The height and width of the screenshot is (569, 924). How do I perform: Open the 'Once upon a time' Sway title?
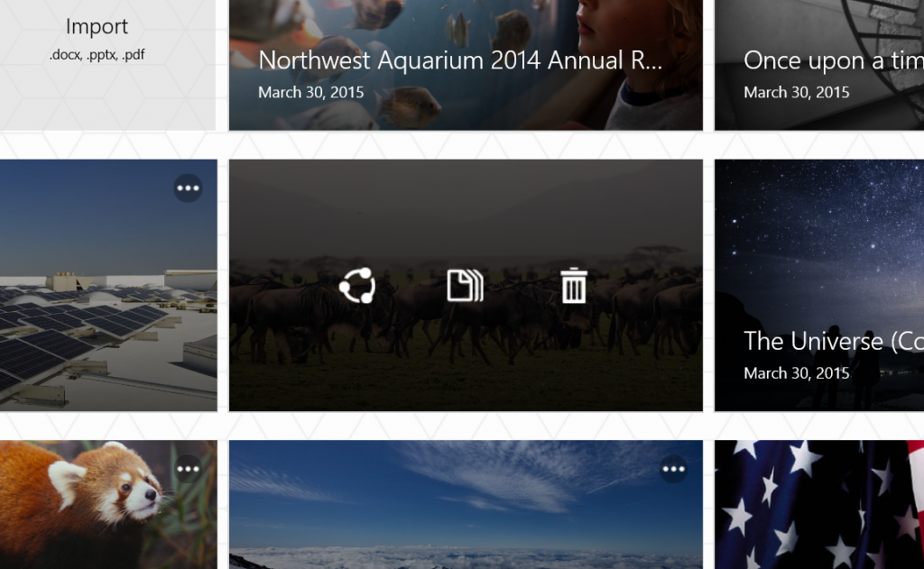pos(832,60)
